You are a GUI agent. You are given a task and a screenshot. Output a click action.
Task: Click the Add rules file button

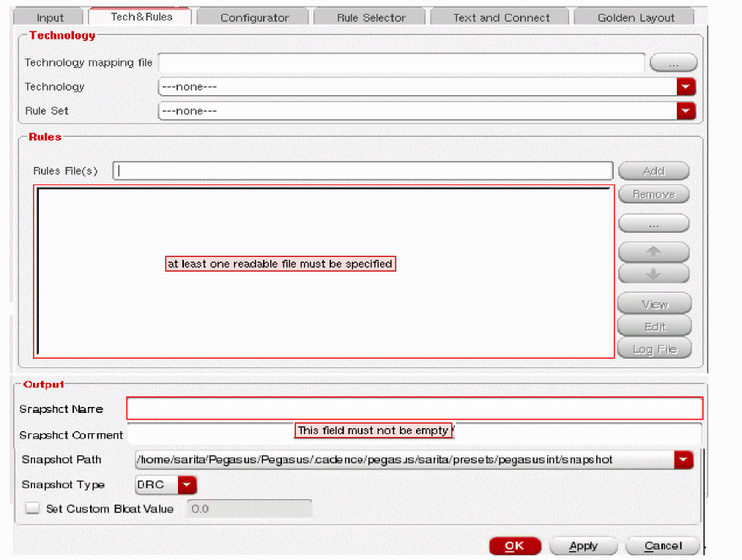(653, 171)
